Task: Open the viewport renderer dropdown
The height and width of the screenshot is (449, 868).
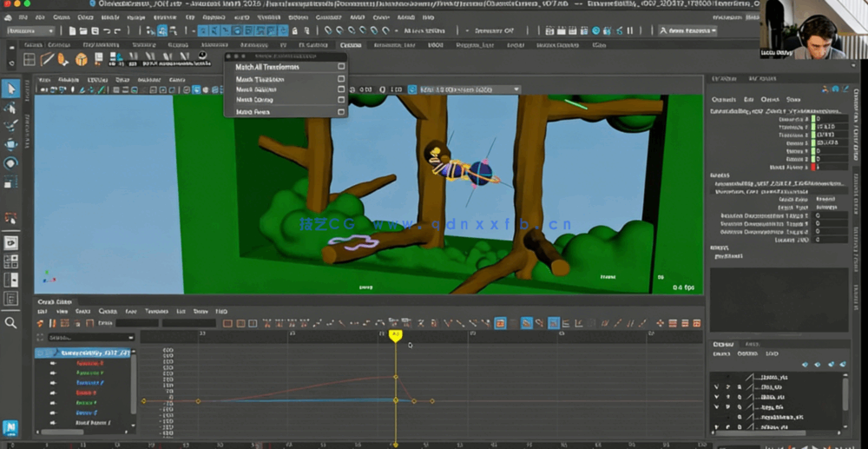Action: click(469, 89)
